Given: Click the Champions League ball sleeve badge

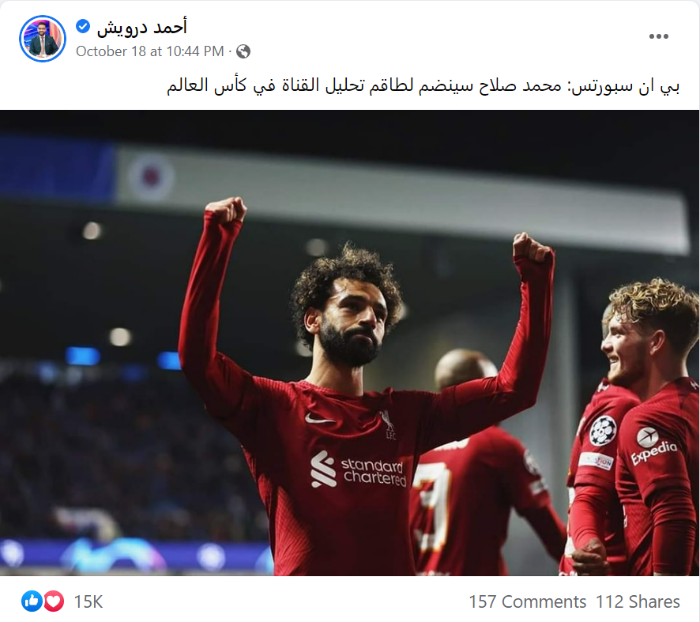Looking at the screenshot, I should pos(603,431).
